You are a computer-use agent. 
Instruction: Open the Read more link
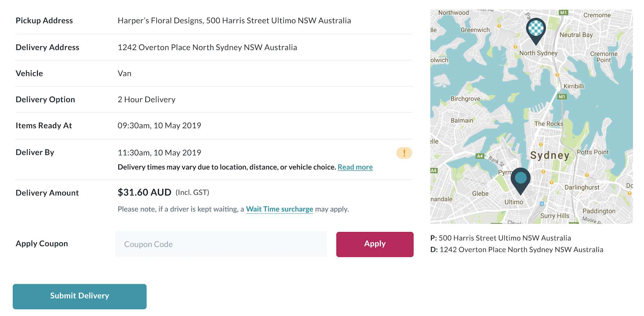[355, 167]
